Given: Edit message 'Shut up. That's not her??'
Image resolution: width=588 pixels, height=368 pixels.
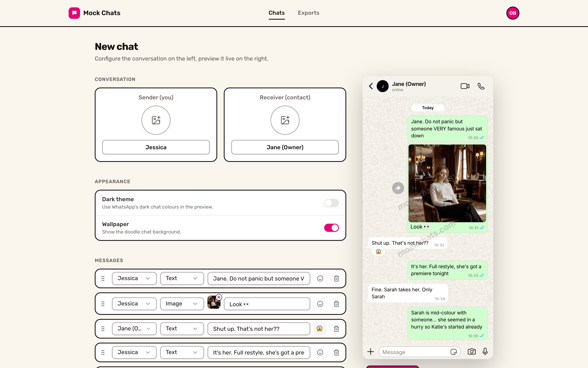Looking at the screenshot, I should 259,329.
